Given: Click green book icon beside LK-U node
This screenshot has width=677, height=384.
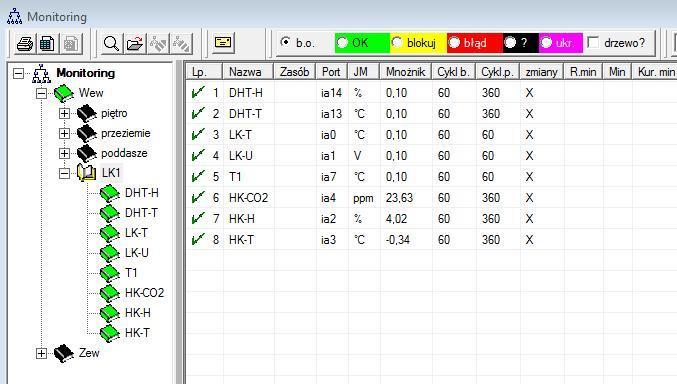Looking at the screenshot, I should pos(110,253).
